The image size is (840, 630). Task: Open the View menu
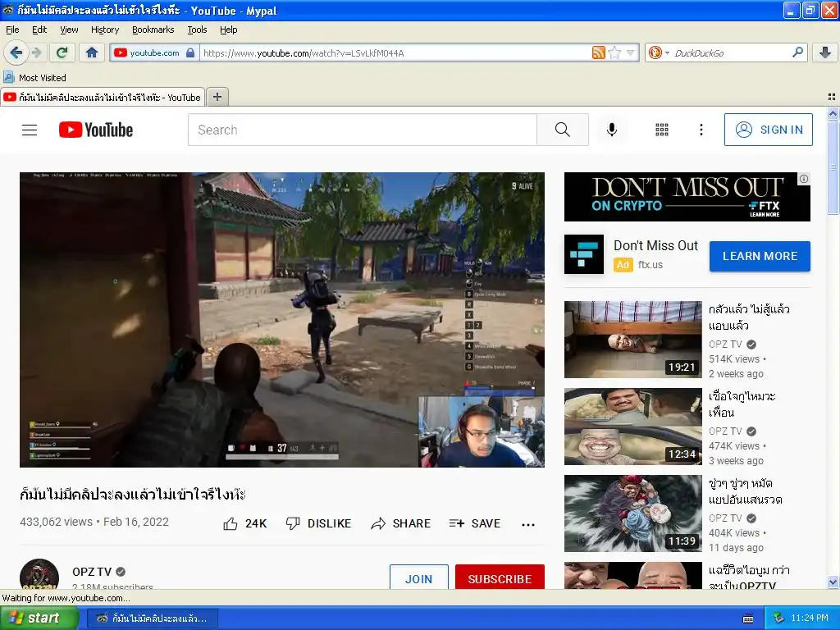tap(69, 30)
